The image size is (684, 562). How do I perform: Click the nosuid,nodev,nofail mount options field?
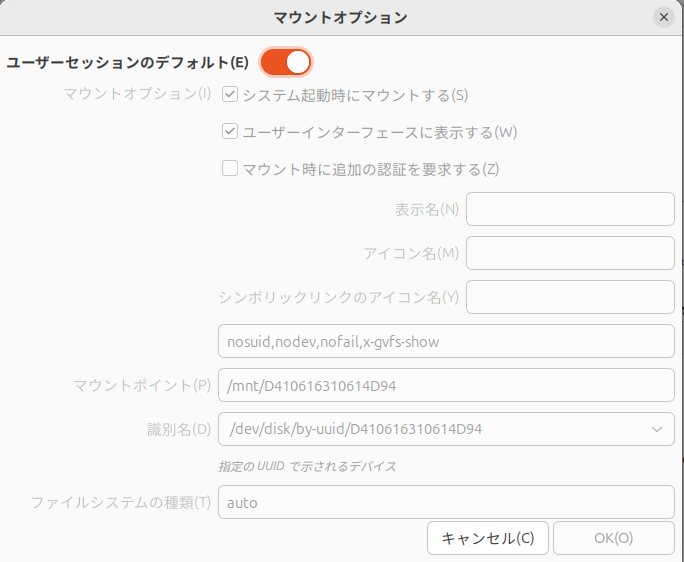click(x=446, y=341)
